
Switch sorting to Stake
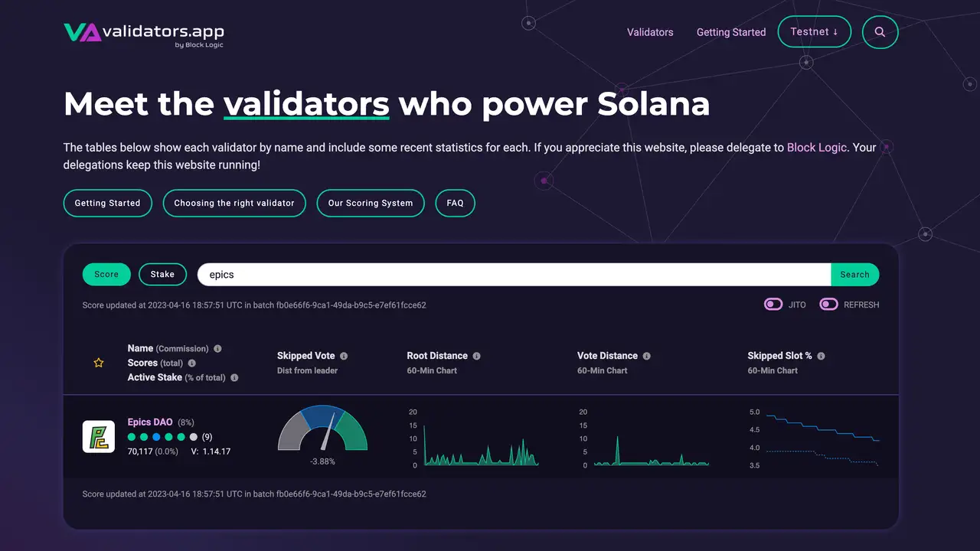pos(162,274)
